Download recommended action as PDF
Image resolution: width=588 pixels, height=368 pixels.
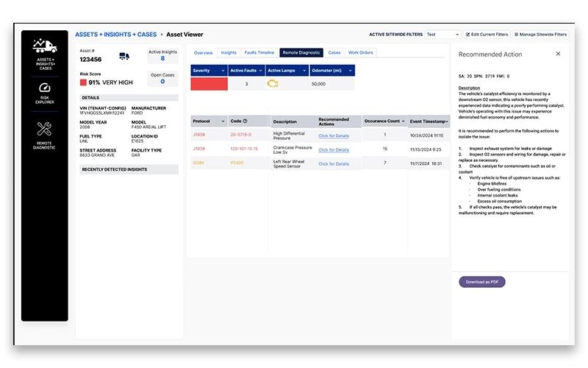pos(482,282)
